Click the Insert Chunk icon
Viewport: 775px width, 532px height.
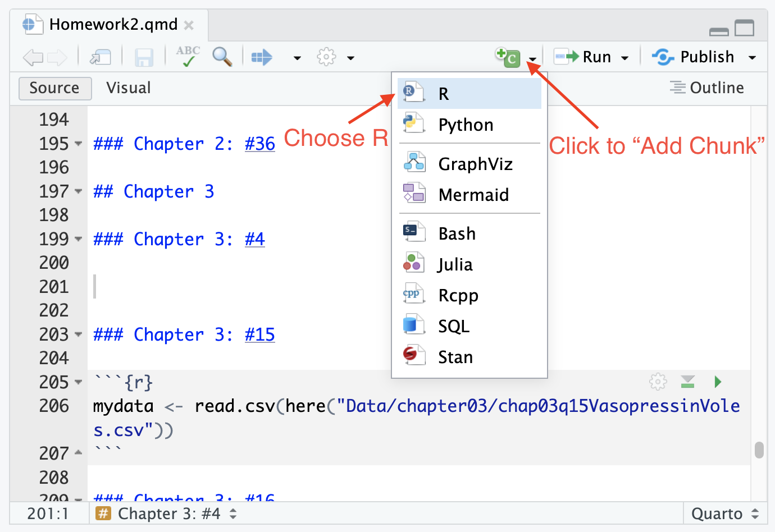coord(508,57)
